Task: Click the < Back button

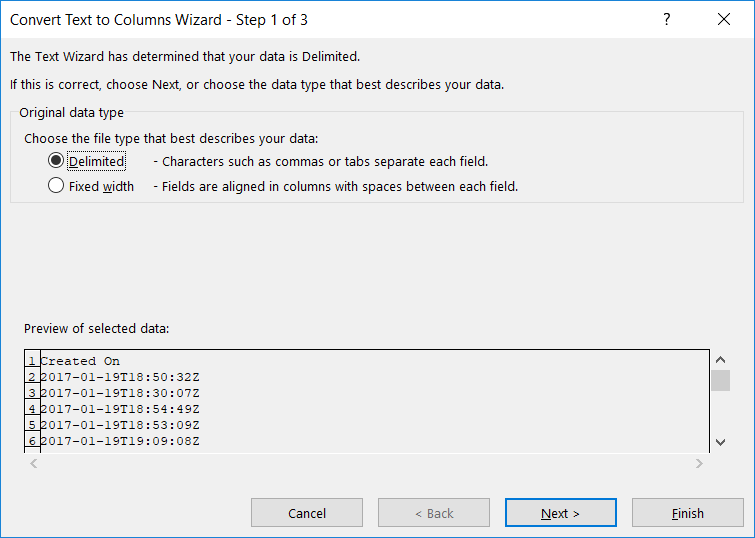Action: (434, 513)
